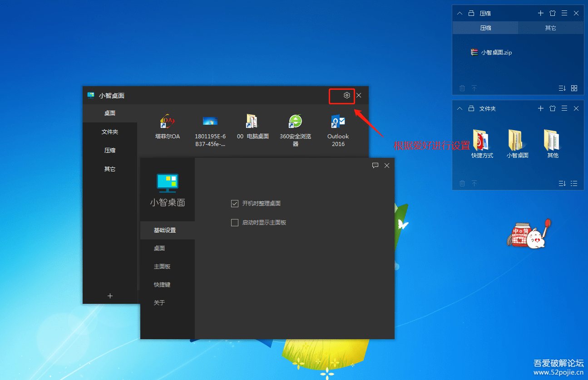This screenshot has width=588, height=380.
Task: Click 小智桌面 app icon in main panel title
Action: [91, 95]
